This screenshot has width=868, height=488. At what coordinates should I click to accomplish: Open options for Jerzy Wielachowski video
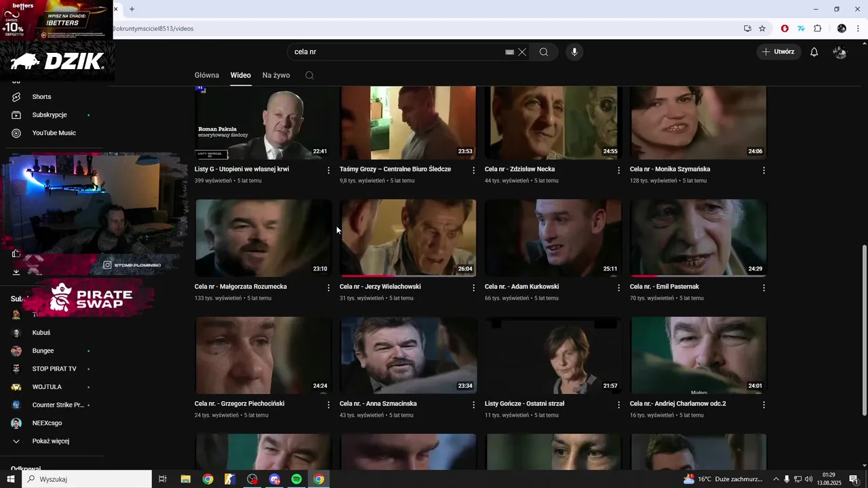474,287
